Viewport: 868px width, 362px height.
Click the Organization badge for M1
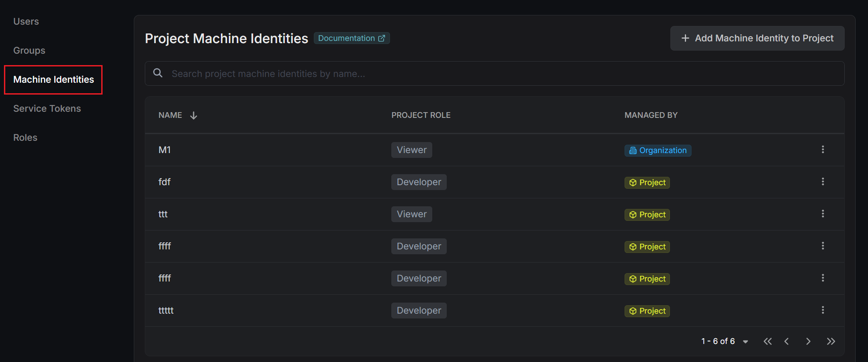pos(658,150)
